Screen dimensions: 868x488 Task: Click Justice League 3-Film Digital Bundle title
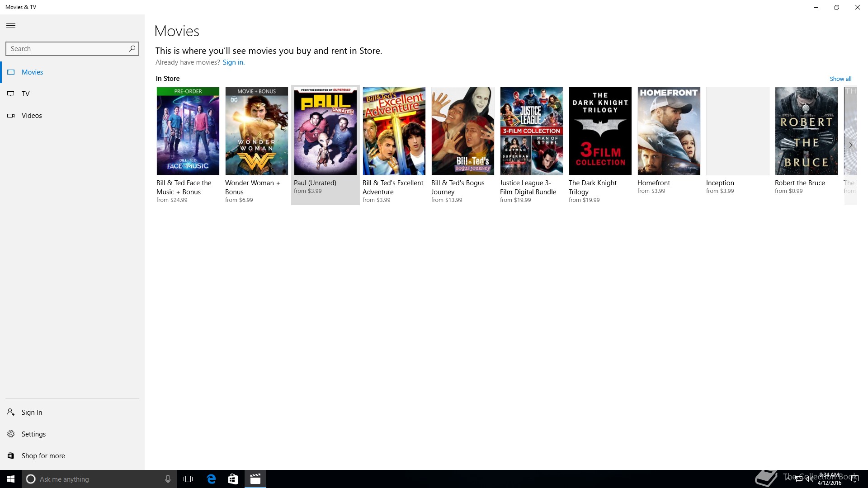[528, 188]
